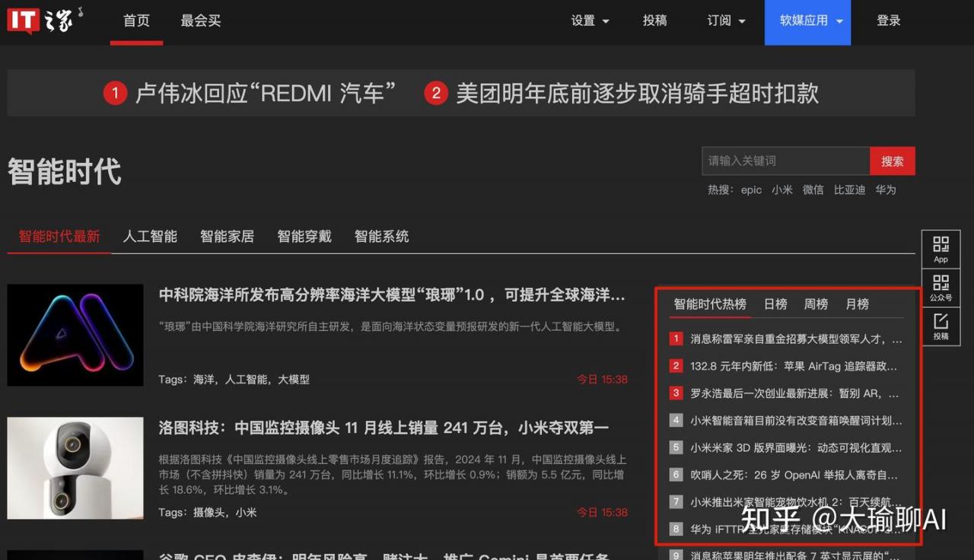The width and height of the screenshot is (974, 560).
Task: Select hot search term 微信
Action: (x=813, y=189)
